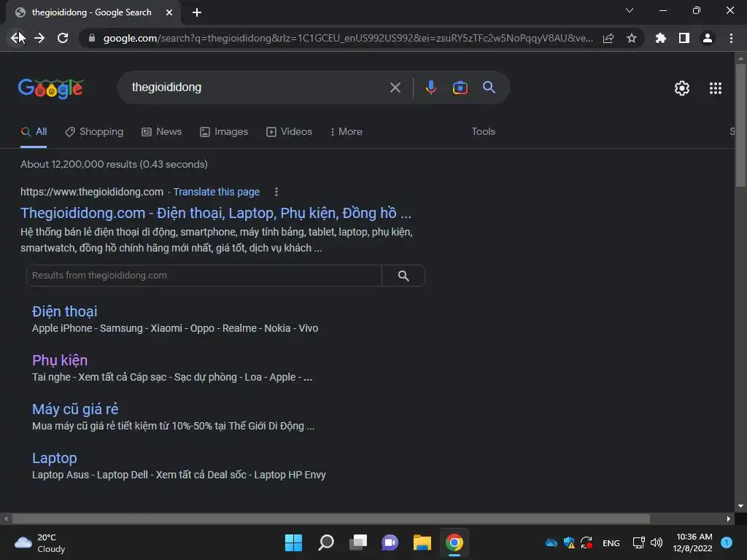Open the Teams Chat taskbar icon

click(390, 542)
